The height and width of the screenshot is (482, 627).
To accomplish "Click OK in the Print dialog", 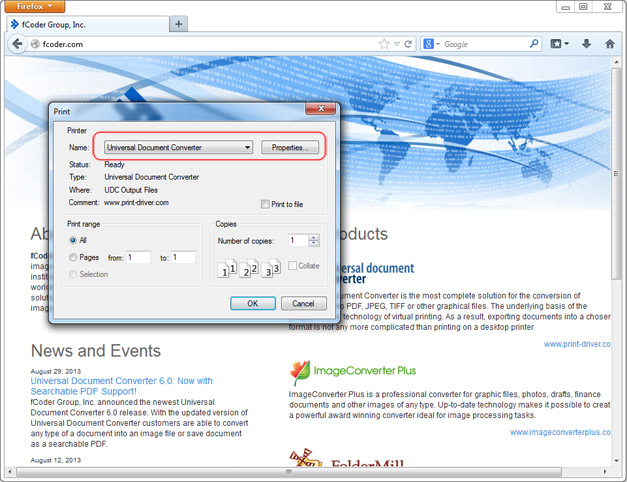I will point(253,303).
